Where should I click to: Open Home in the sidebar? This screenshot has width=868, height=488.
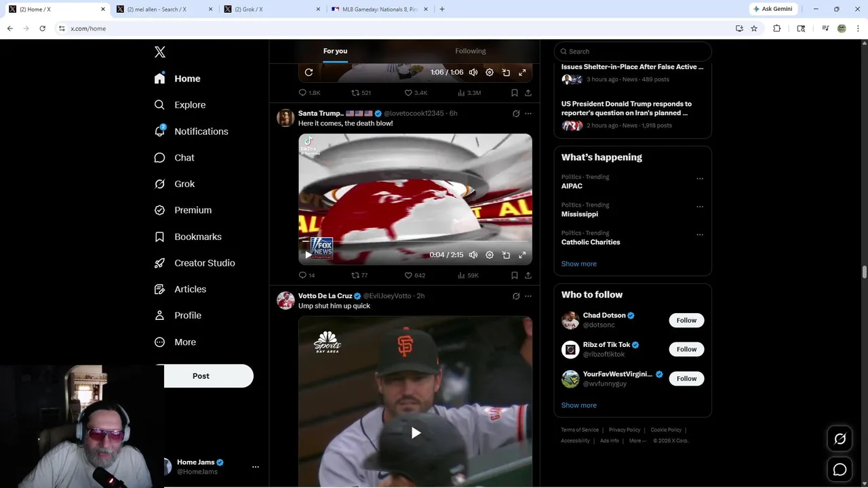click(x=178, y=79)
